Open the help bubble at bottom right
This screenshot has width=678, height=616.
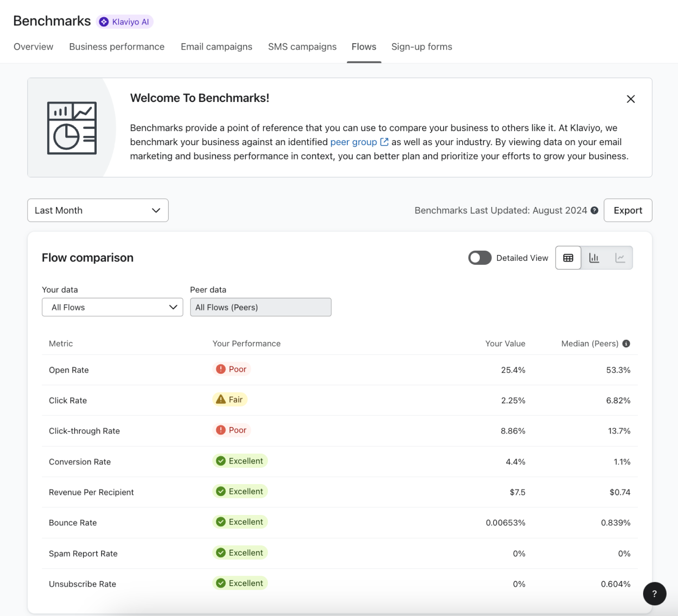pyautogui.click(x=654, y=593)
